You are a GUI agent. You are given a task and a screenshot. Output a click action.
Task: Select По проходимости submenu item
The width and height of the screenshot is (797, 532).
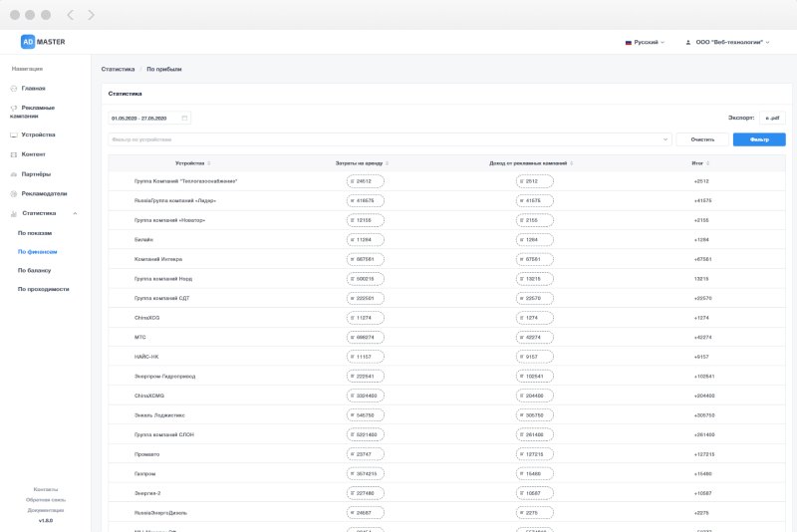pyautogui.click(x=43, y=289)
